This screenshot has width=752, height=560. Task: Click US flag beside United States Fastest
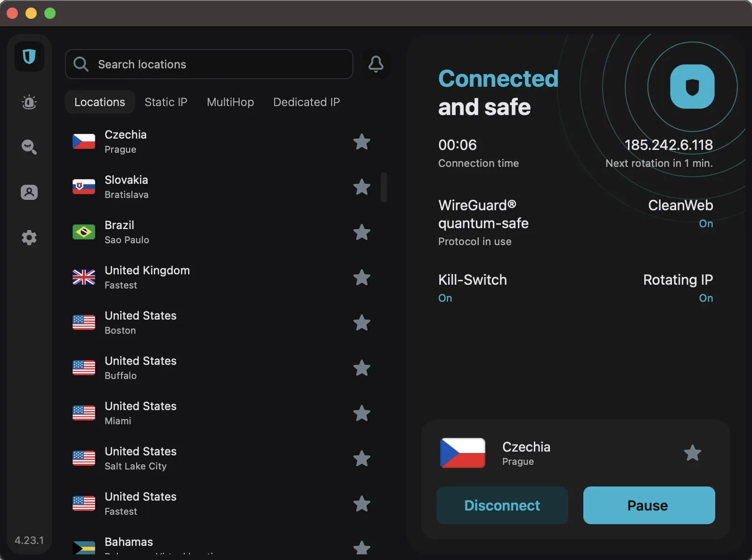point(84,503)
